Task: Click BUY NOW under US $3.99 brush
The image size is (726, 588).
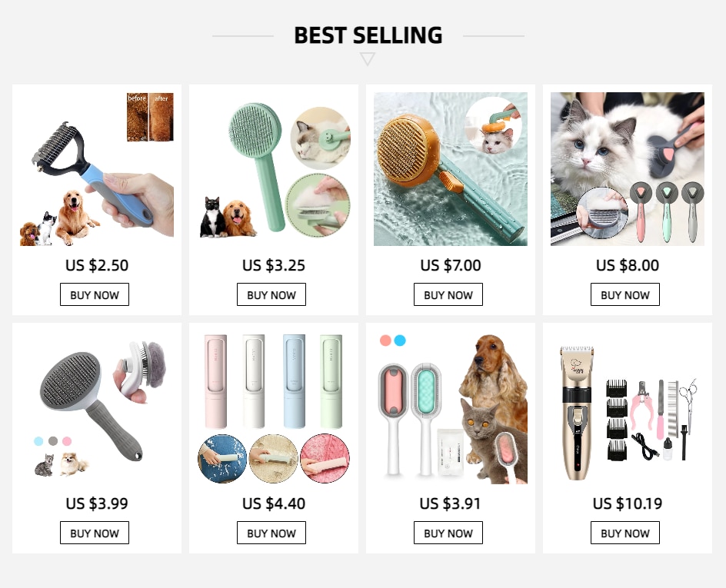Action: pos(95,533)
